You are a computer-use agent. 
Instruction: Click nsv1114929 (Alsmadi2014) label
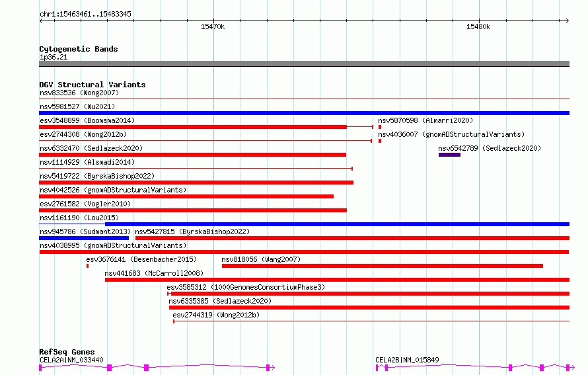87,162
